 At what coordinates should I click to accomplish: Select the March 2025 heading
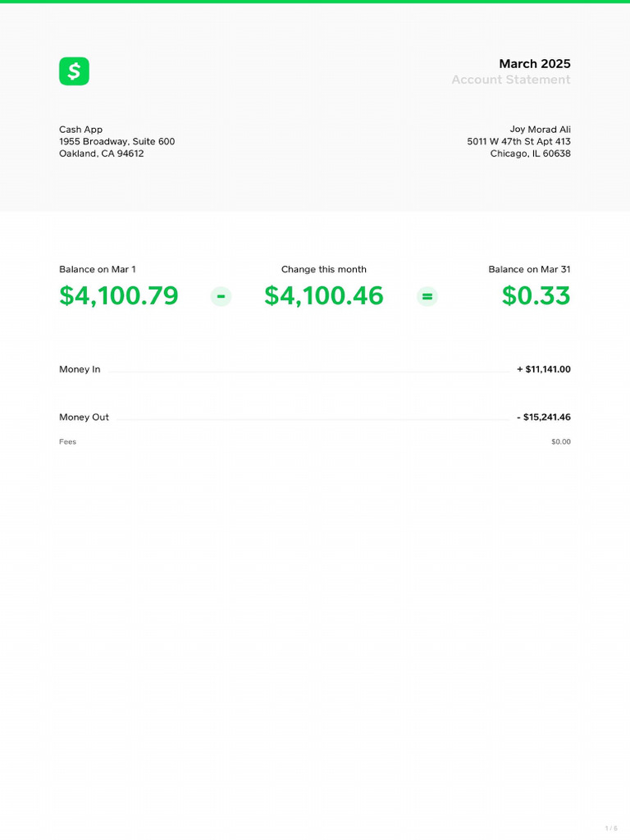pyautogui.click(x=535, y=64)
